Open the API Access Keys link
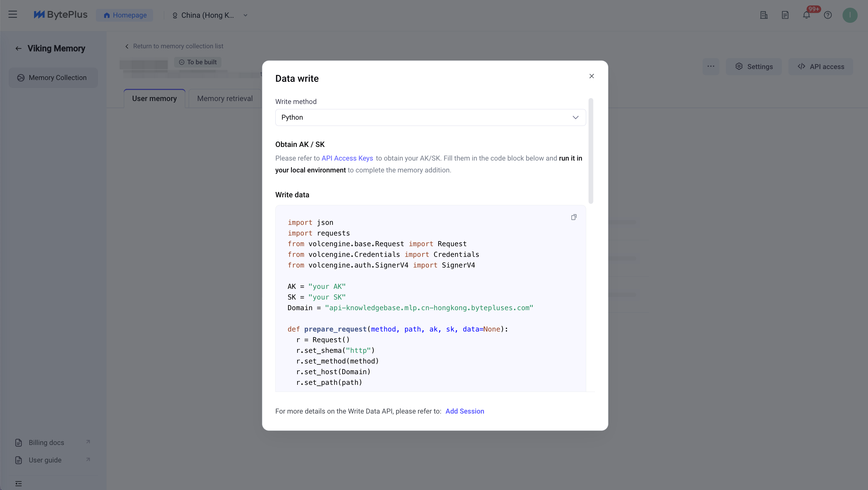 click(x=347, y=158)
